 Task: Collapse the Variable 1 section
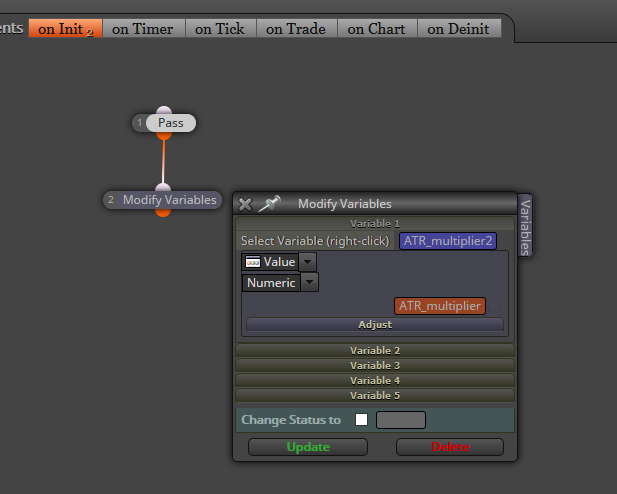click(375, 224)
